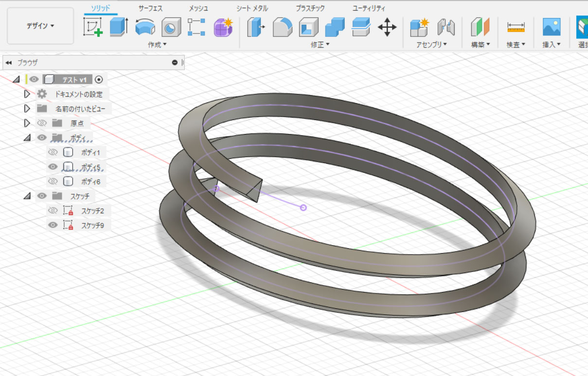Show ボディ6 via its eye icon
Image resolution: width=588 pixels, height=376 pixels.
[x=53, y=182]
